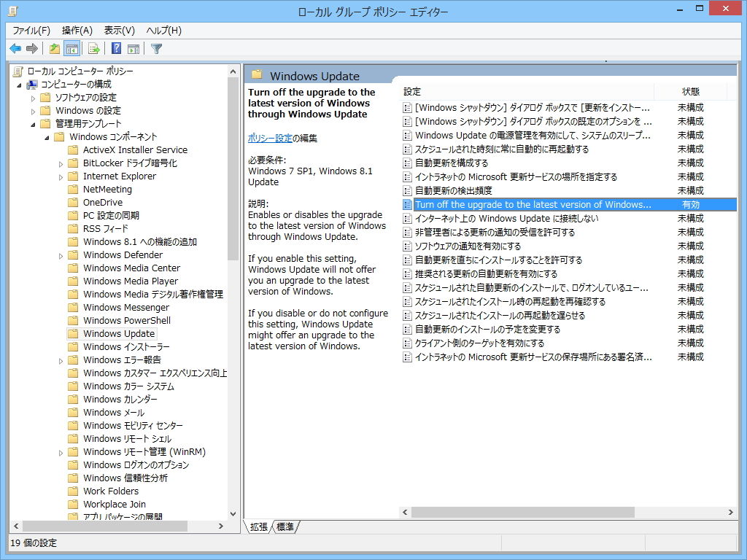Click the Export list toolbar icon
Screen dimensions: 747x560
click(x=94, y=48)
